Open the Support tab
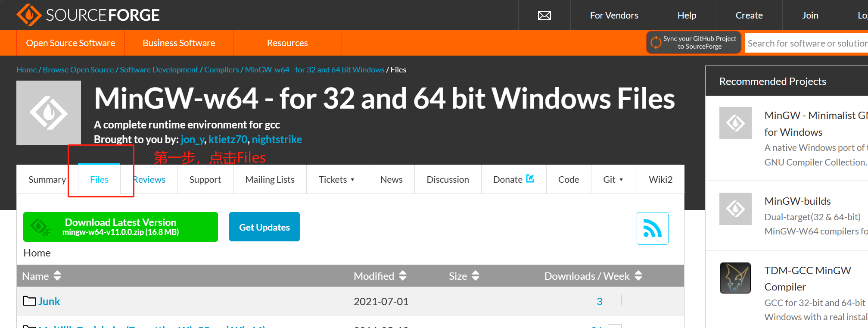The width and height of the screenshot is (868, 328). (x=205, y=179)
